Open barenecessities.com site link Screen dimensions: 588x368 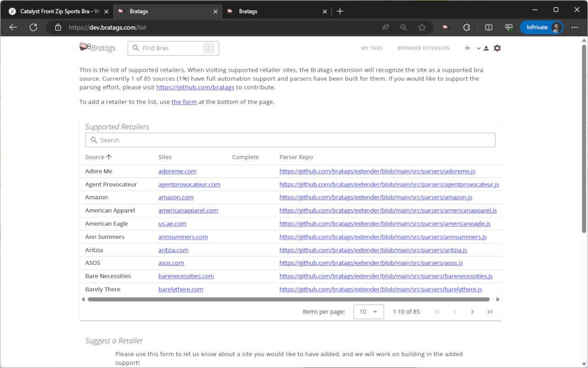[186, 276]
